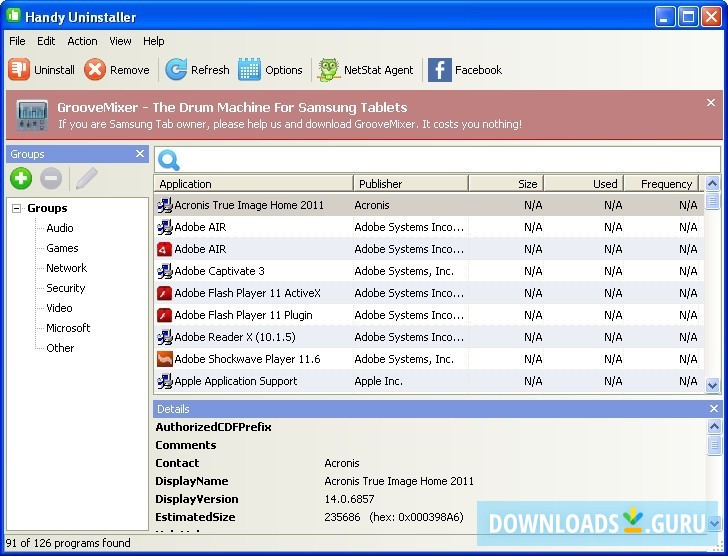Open the Action menu
The image size is (728, 556).
(x=82, y=41)
